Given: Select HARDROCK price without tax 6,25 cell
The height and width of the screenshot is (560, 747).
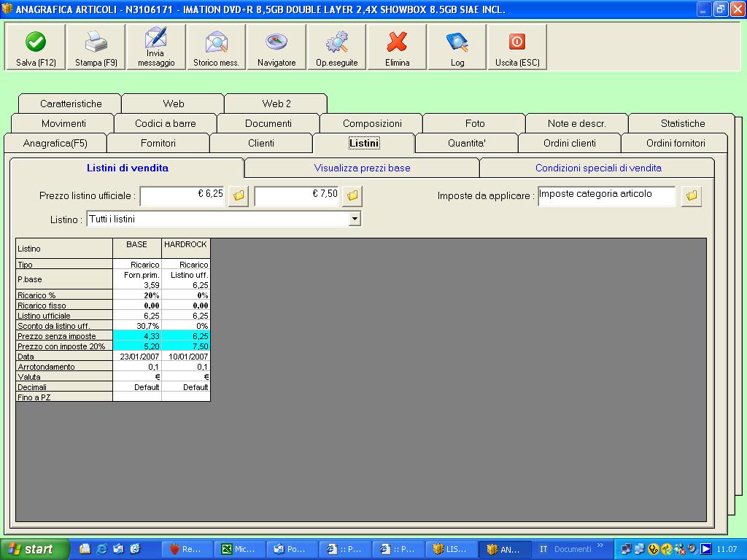Looking at the screenshot, I should 186,336.
